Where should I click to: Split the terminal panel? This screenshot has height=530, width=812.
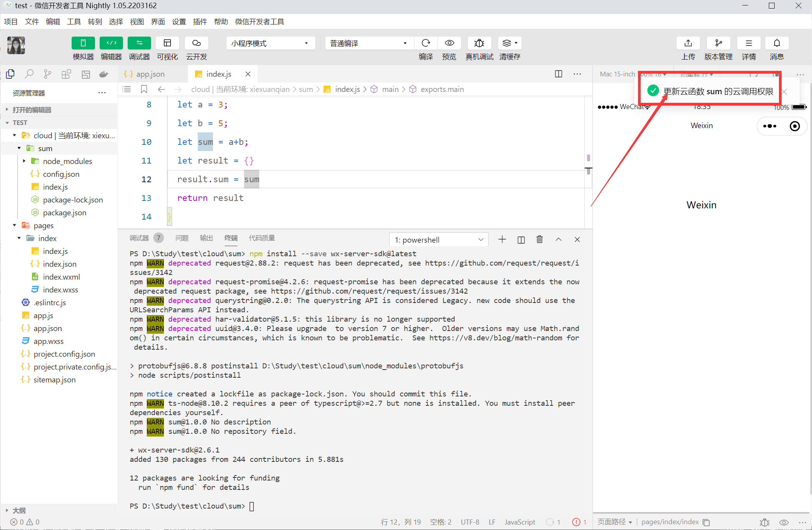[521, 239]
